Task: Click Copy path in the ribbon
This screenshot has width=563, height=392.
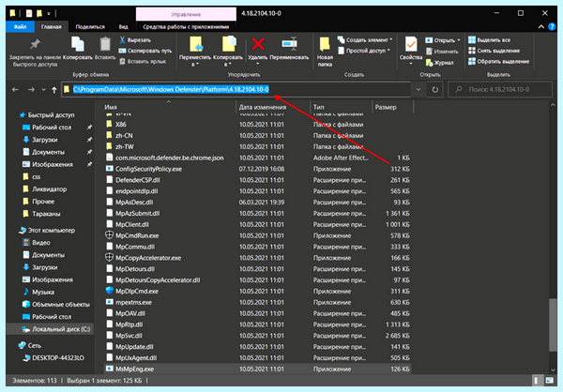Action: 145,51
